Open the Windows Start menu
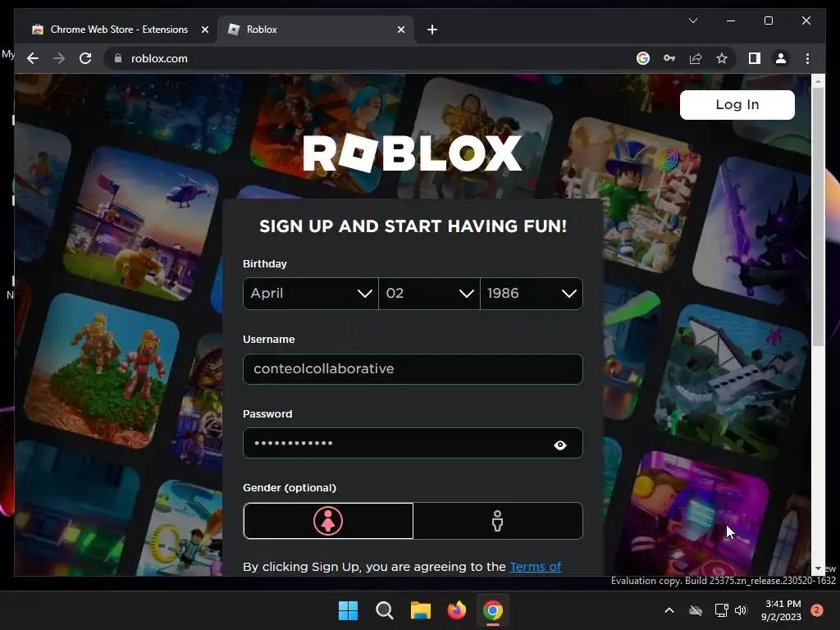This screenshot has width=840, height=630. click(x=348, y=610)
